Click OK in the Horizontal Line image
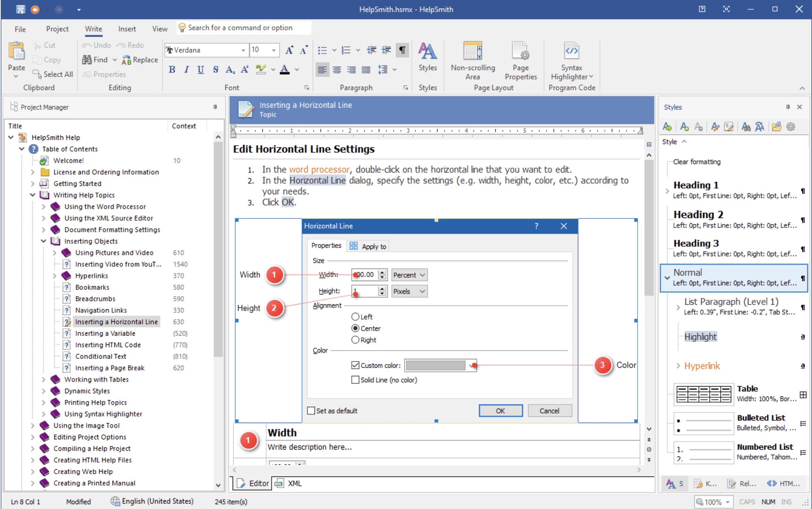Screen dimensions: 812x509 (500, 411)
